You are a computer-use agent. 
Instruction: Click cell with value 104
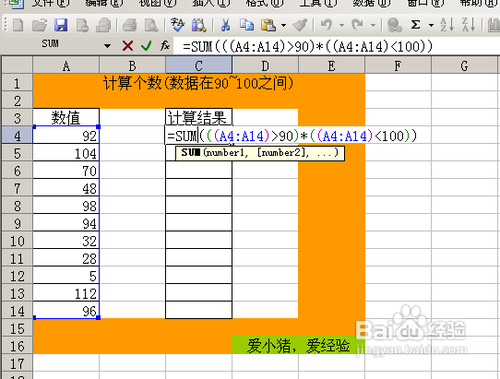coord(66,153)
